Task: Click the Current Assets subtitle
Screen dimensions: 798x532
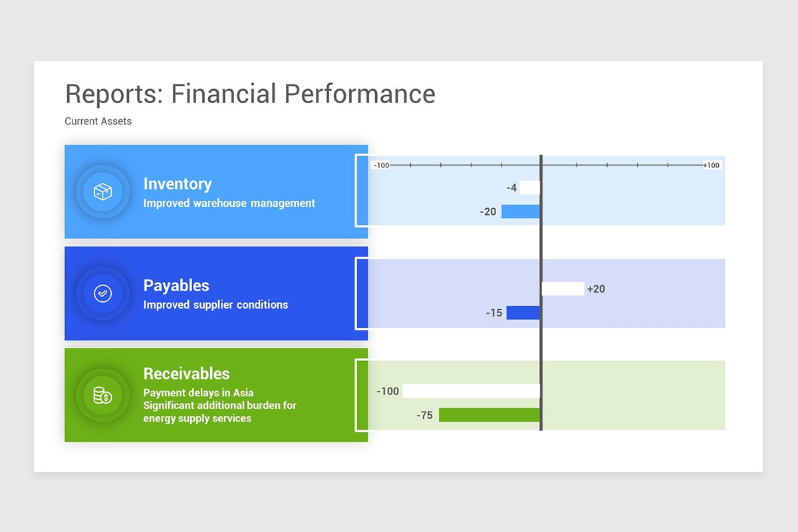Action: click(98, 121)
